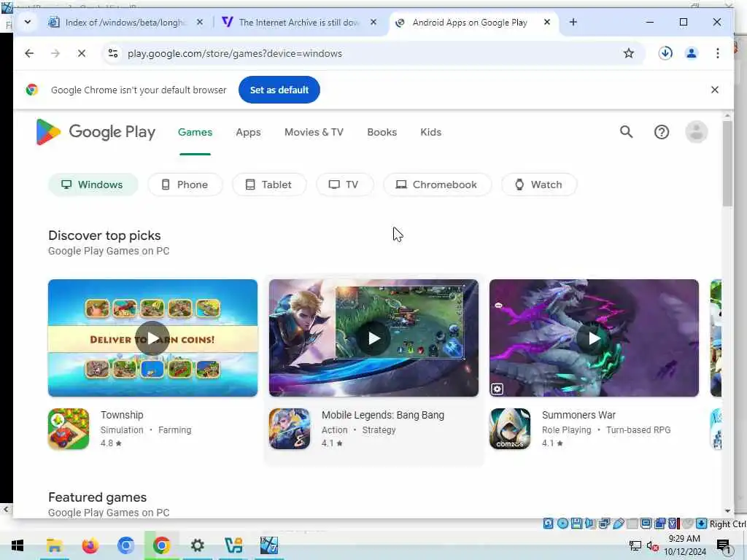Open Settings gear in the taskbar
Screen dimensions: 747x560
pos(197,545)
